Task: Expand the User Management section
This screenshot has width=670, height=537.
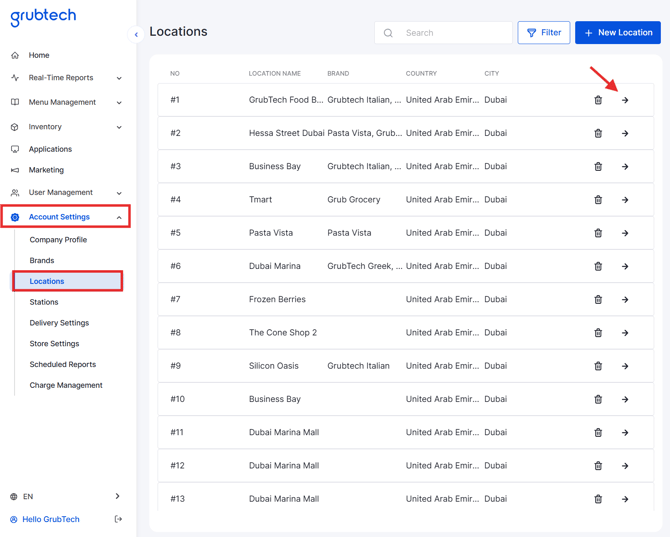Action: [x=119, y=193]
